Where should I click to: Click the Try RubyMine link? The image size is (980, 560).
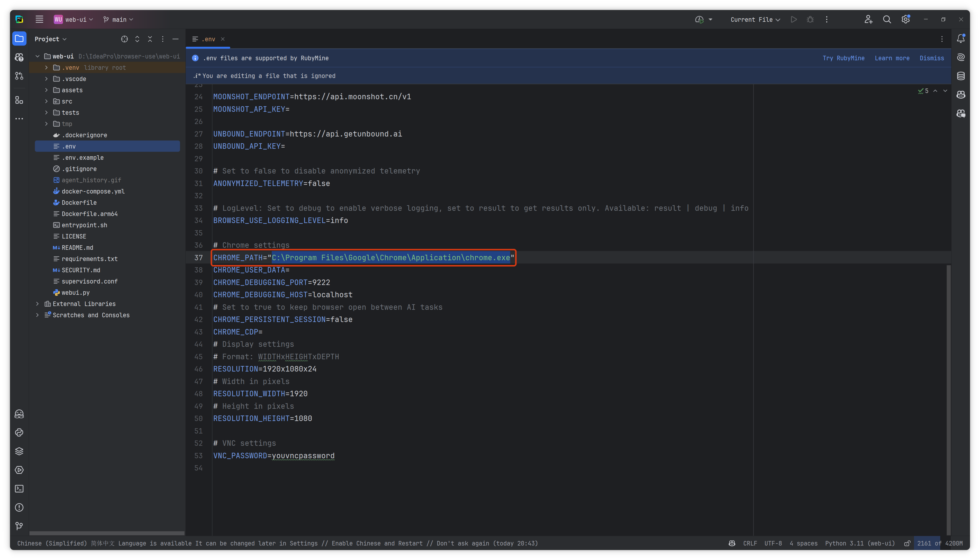tap(843, 58)
